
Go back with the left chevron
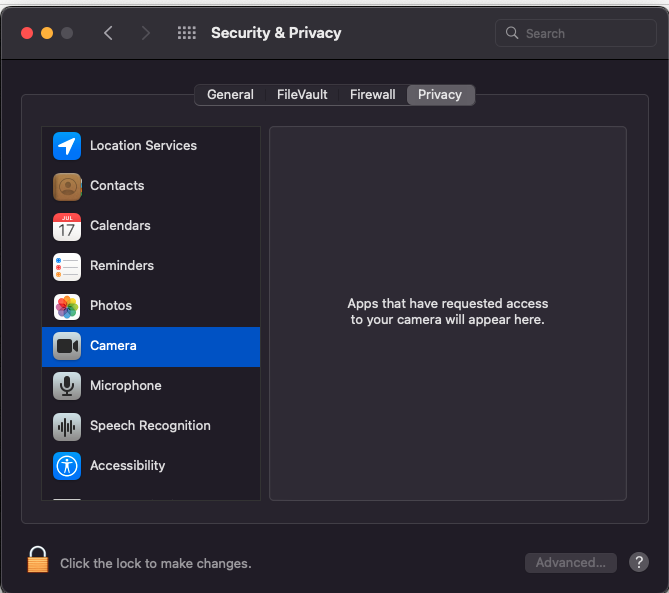point(108,33)
